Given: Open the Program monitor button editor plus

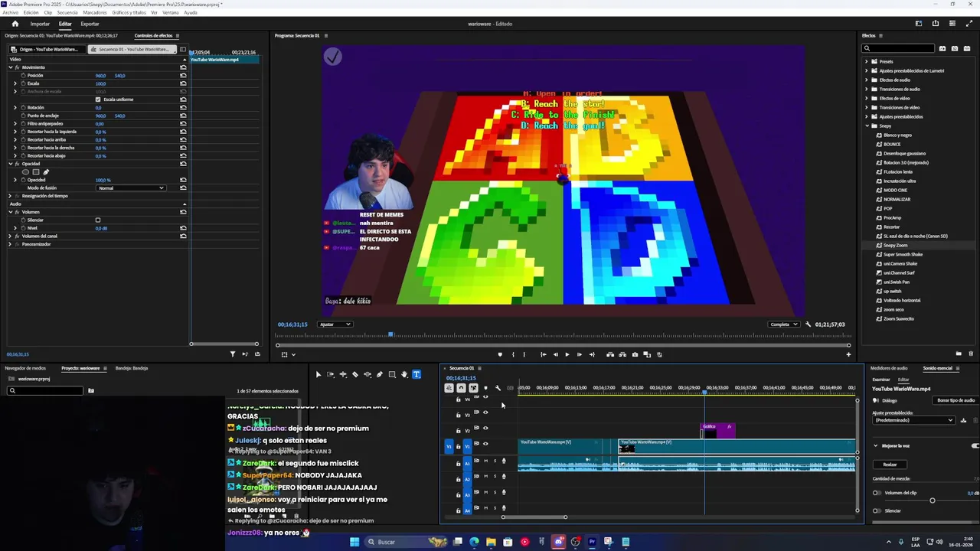Looking at the screenshot, I should point(848,354).
